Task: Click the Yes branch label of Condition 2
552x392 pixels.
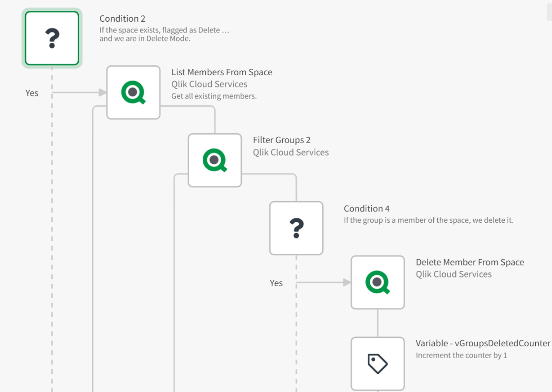Action: click(x=32, y=93)
